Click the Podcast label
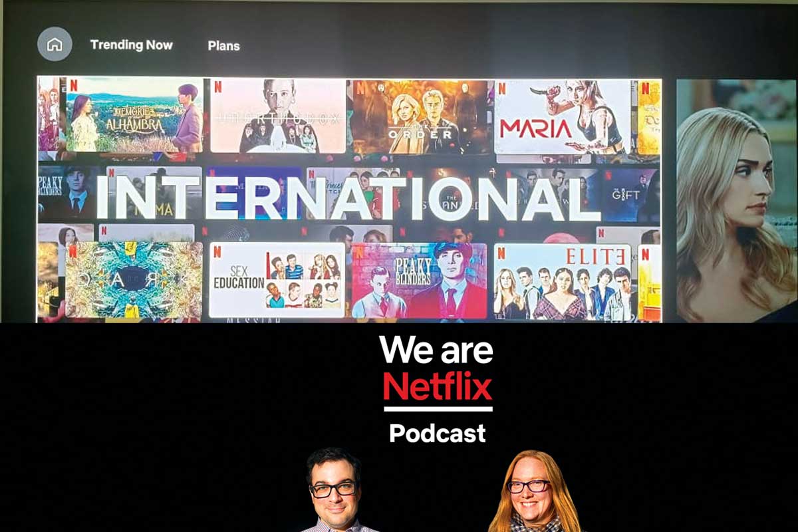This screenshot has width=798, height=532. pos(438,434)
